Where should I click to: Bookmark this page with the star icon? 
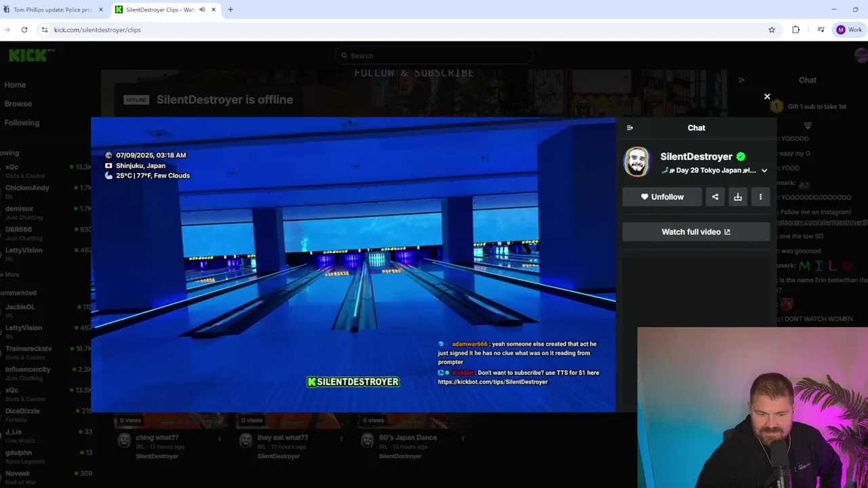coord(772,30)
